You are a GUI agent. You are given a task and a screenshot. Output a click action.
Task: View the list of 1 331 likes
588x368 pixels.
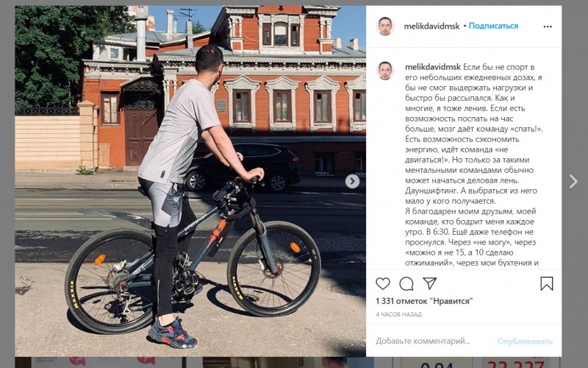click(424, 301)
